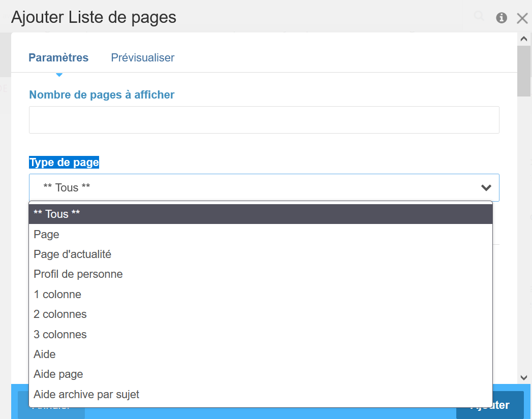Select the 2 colonnes option
Image resolution: width=532 pixels, height=419 pixels.
[x=260, y=314]
